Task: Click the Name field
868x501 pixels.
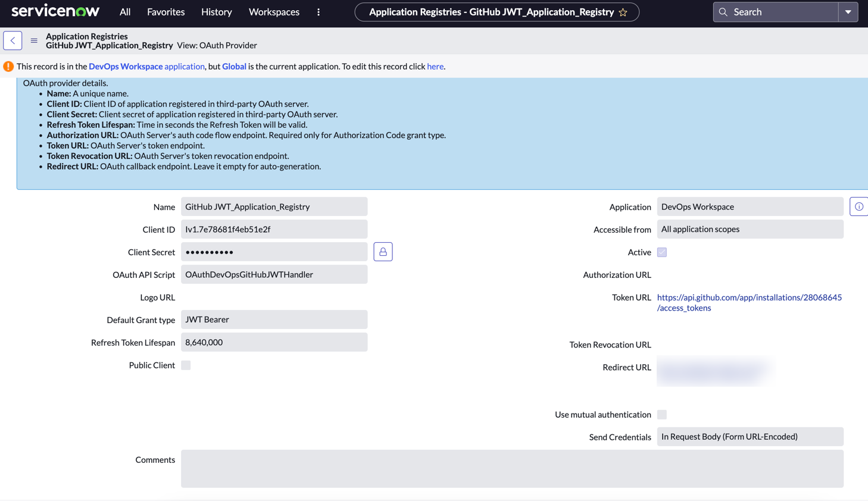Action: (274, 206)
